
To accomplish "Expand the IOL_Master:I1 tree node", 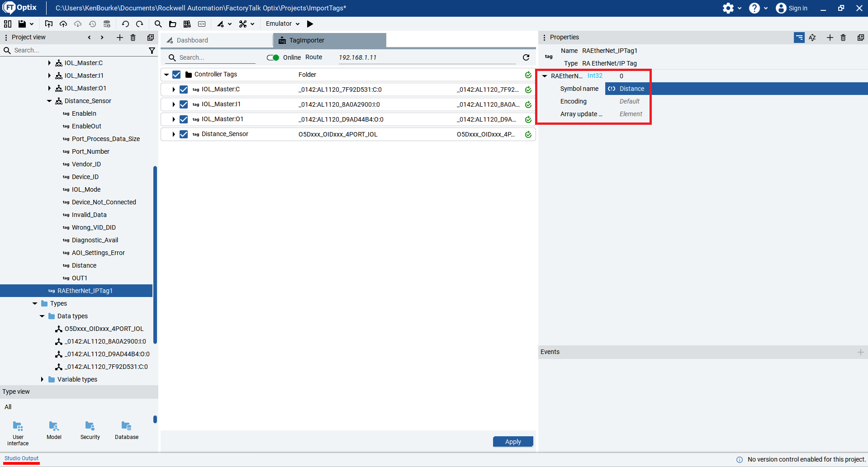I will [x=49, y=75].
